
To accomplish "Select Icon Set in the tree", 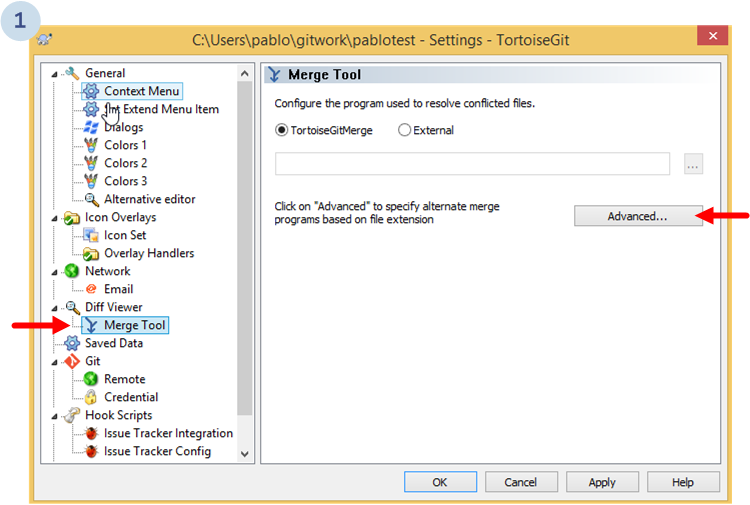I will (x=125, y=235).
